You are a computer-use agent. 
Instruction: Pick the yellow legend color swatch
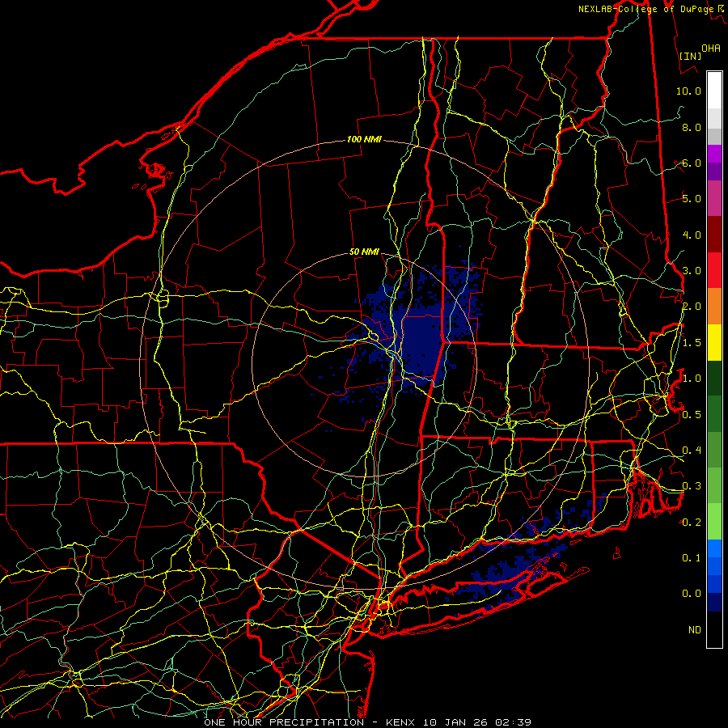point(714,342)
